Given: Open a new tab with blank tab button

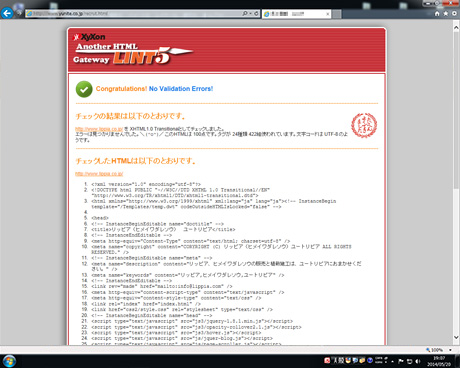Looking at the screenshot, I should (x=337, y=14).
